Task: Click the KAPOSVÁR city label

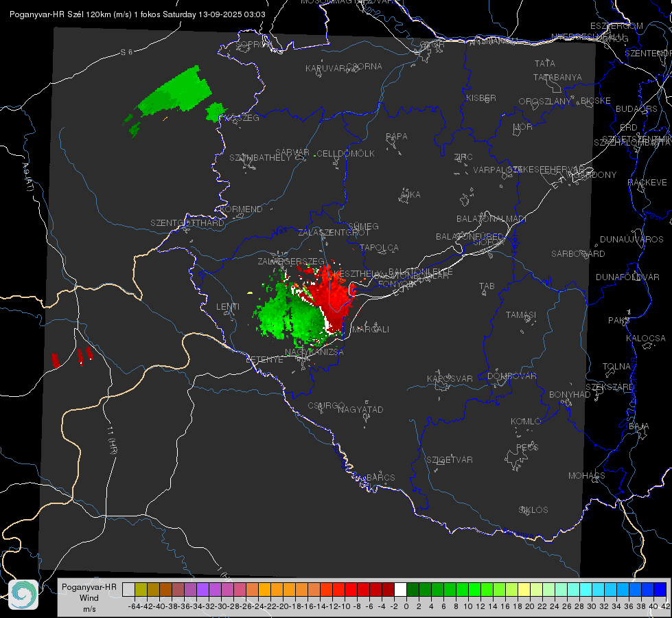Action: click(x=450, y=378)
